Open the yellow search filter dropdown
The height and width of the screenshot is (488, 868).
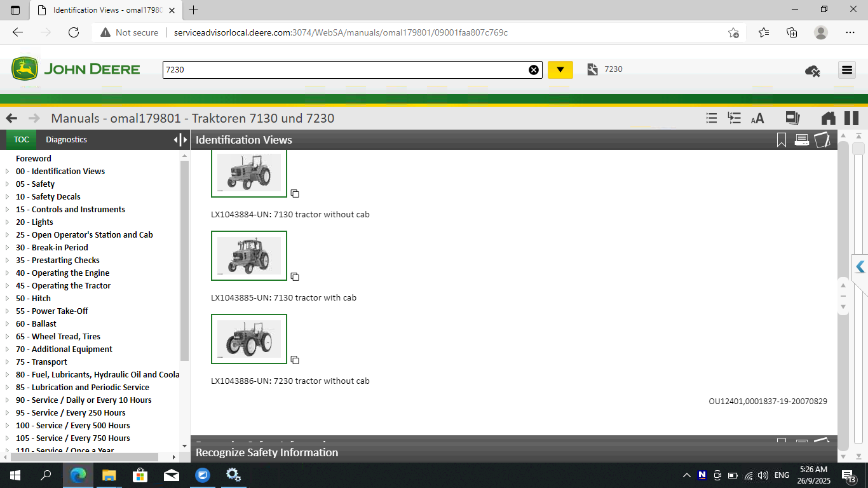[560, 70]
